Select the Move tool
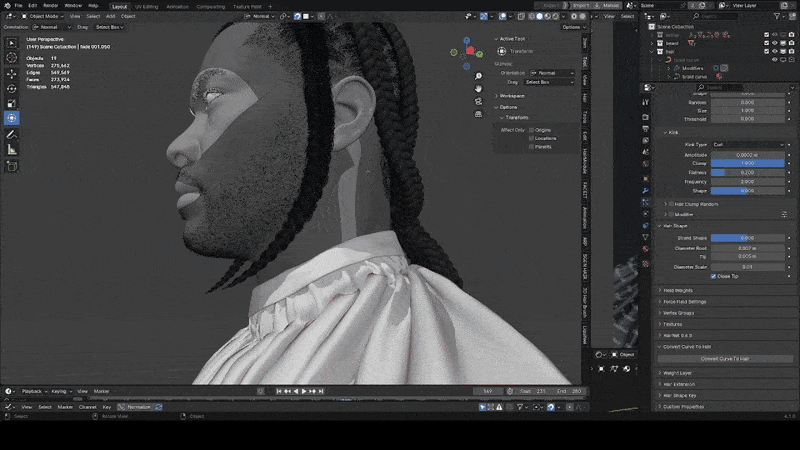The height and width of the screenshot is (450, 800). [x=11, y=73]
